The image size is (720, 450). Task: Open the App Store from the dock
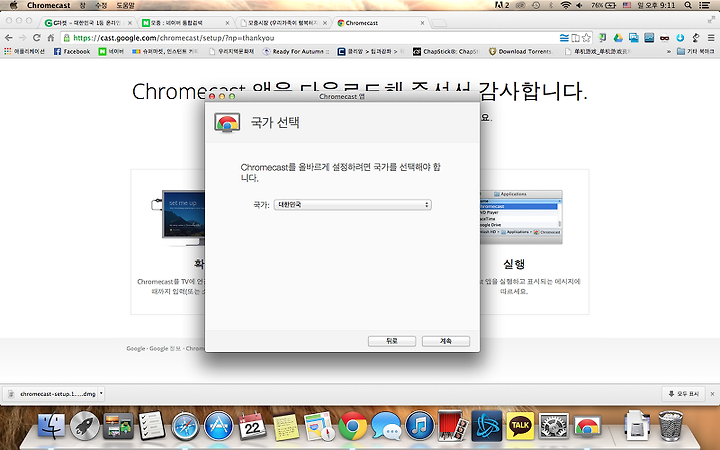(219, 426)
